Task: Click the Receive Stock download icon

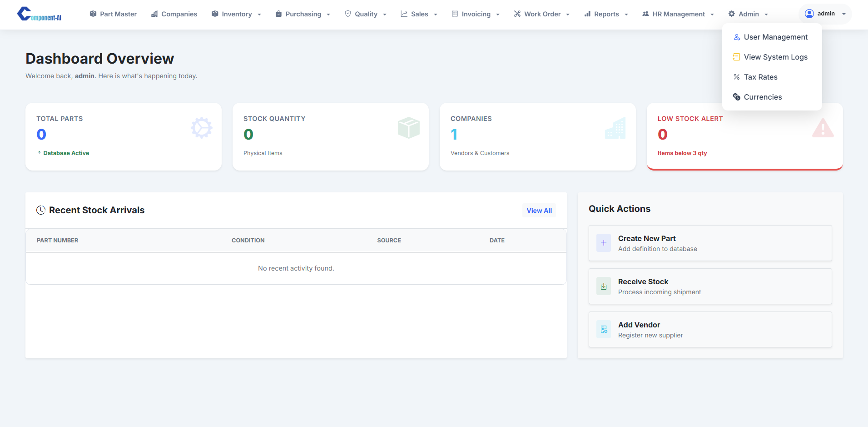Action: [603, 286]
